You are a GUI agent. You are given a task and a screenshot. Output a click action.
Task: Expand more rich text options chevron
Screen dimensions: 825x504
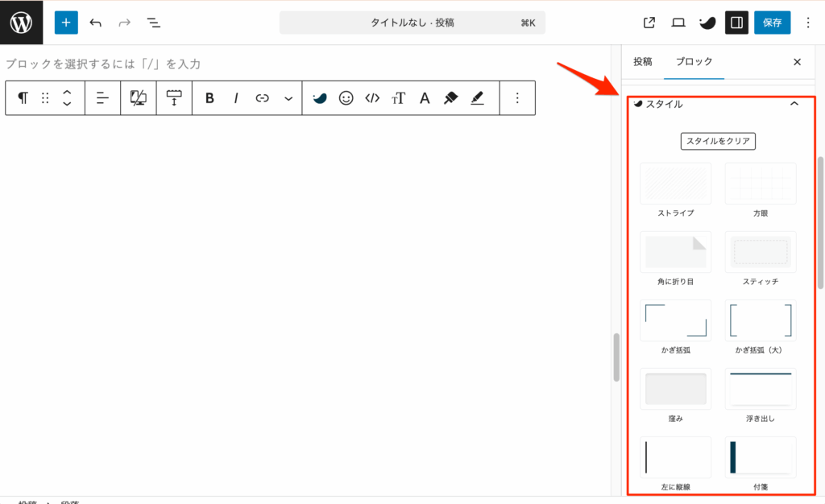click(288, 98)
